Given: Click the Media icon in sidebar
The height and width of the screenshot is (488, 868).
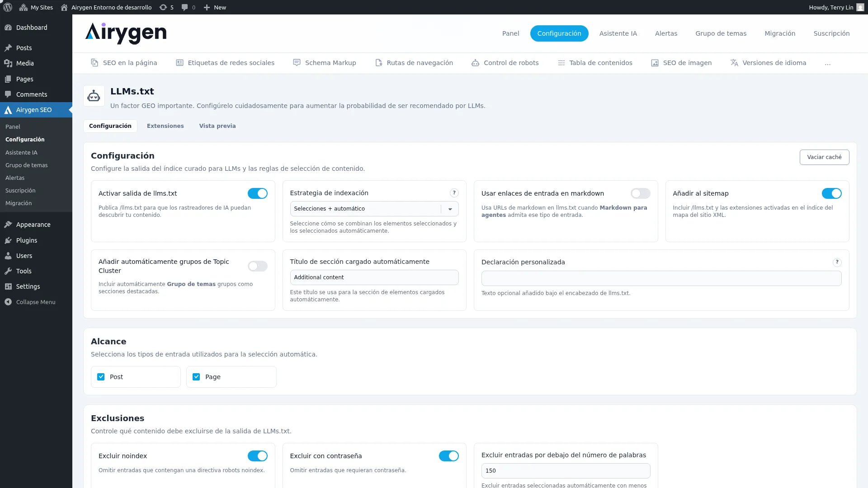Looking at the screenshot, I should 8,63.
